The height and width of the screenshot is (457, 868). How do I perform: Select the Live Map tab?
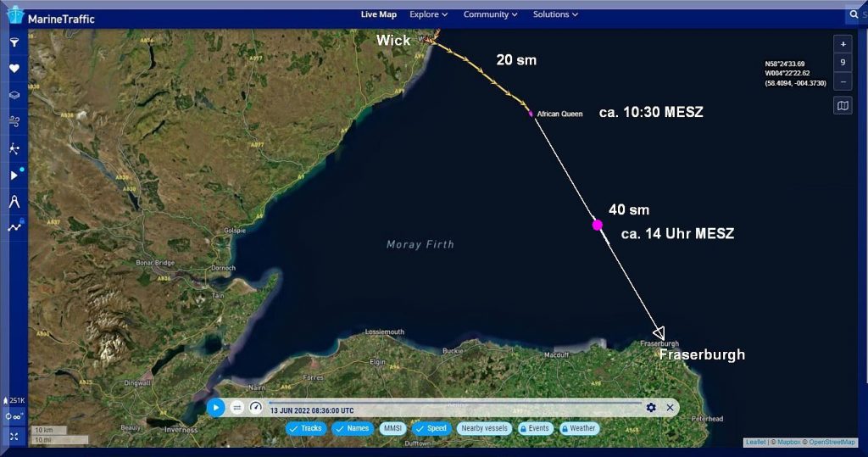[378, 14]
